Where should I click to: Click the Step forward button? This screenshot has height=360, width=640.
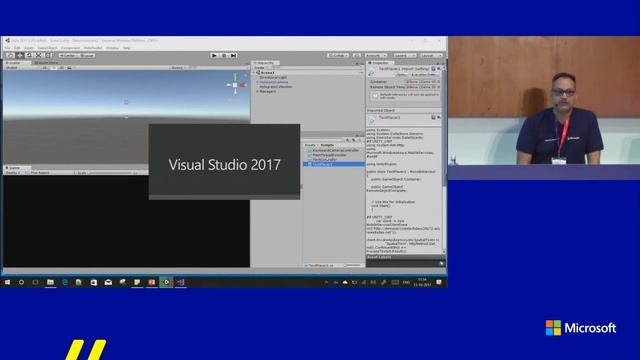(x=233, y=55)
